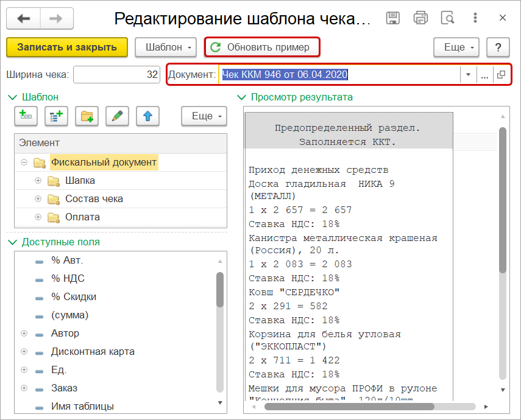Image resolution: width=521 pixels, height=420 pixels.
Task: Open the selected document with the open icon
Action: (501, 74)
